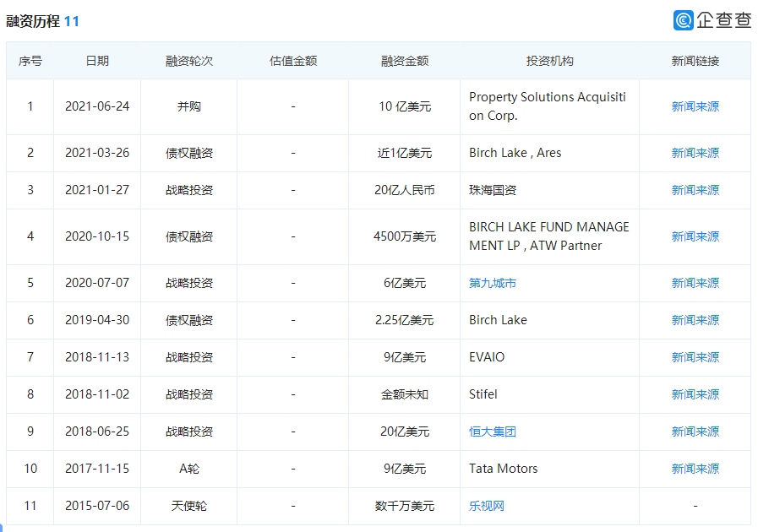Click the 20亿美元 amount cell

click(x=405, y=432)
